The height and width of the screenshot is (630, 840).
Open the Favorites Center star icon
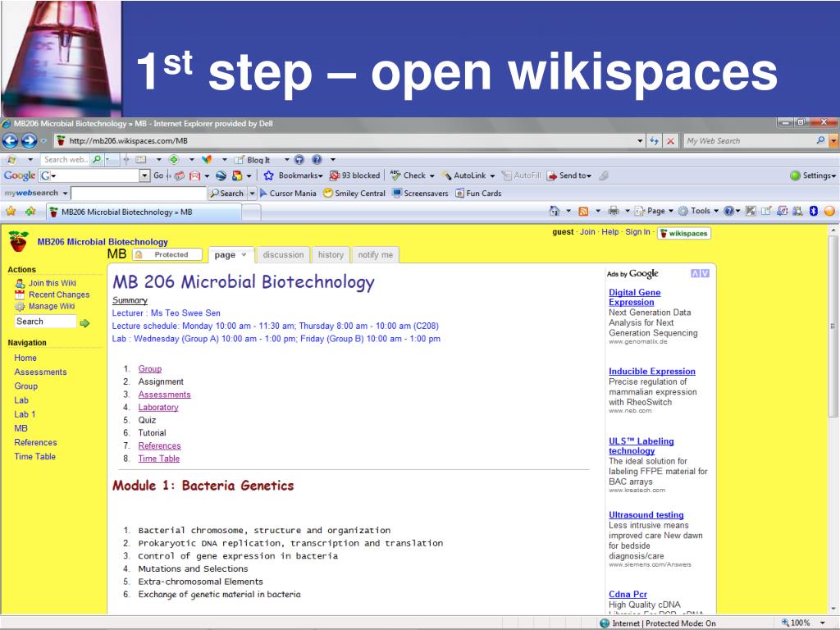tap(11, 212)
